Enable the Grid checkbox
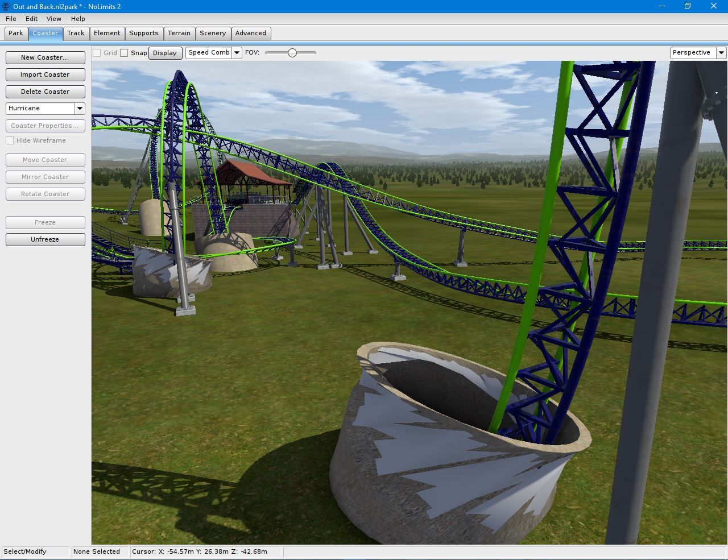Image resolution: width=728 pixels, height=560 pixels. pyautogui.click(x=97, y=53)
